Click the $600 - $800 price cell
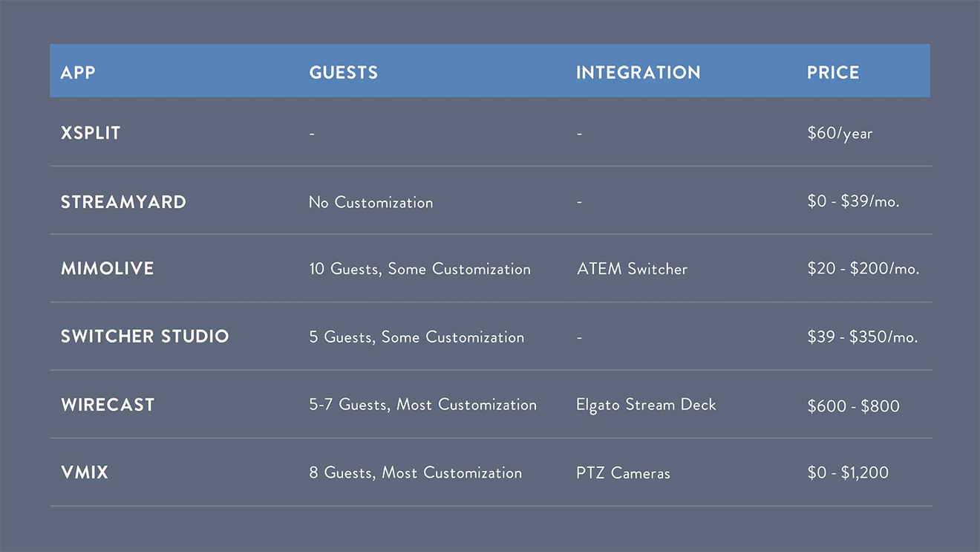 [853, 406]
